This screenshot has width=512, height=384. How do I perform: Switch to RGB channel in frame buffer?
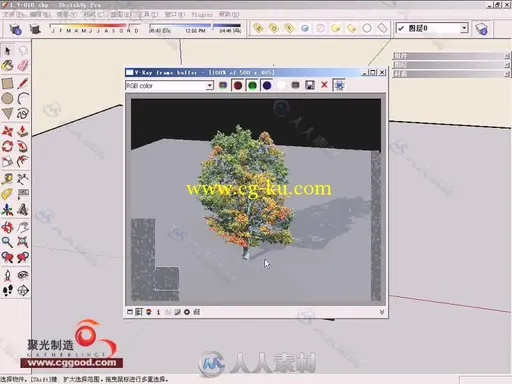pyautogui.click(x=223, y=86)
